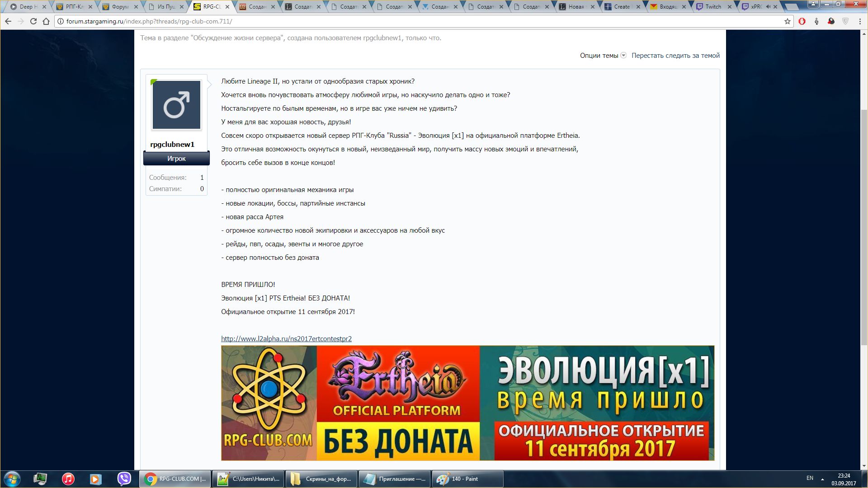The height and width of the screenshot is (488, 868).
Task: Switch to the Новая tab
Action: pyautogui.click(x=576, y=7)
